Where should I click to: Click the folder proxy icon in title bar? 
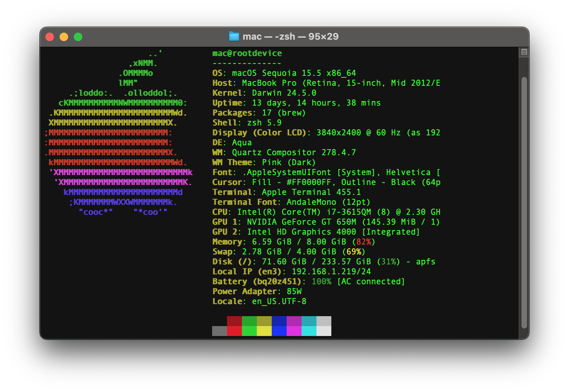tap(234, 37)
